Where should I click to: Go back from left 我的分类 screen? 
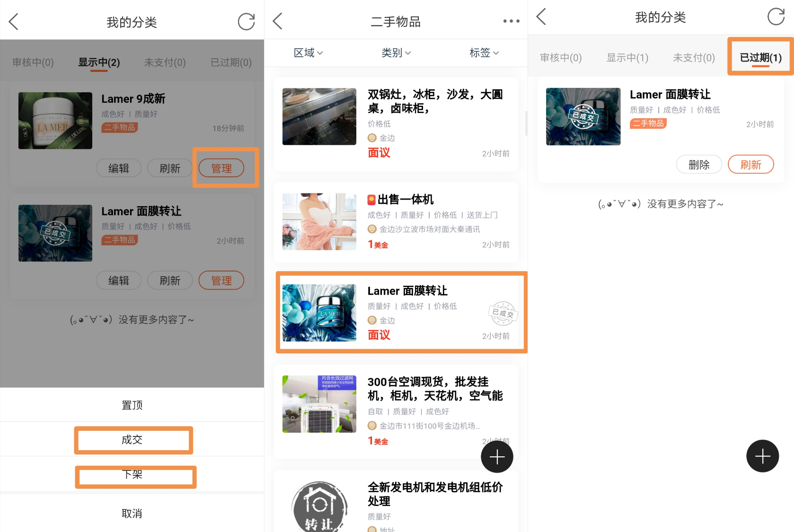coord(14,22)
